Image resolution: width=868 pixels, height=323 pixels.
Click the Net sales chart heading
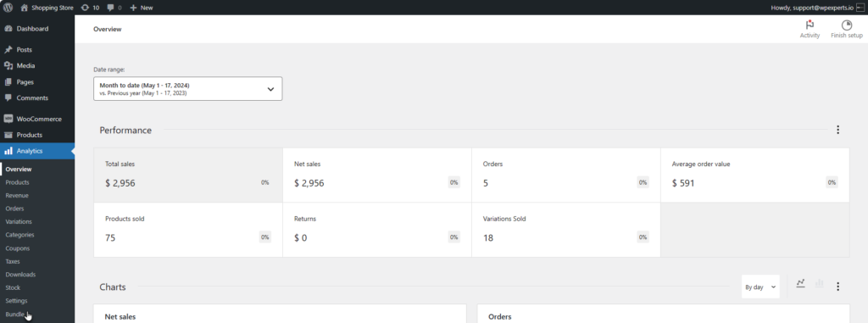tap(120, 317)
